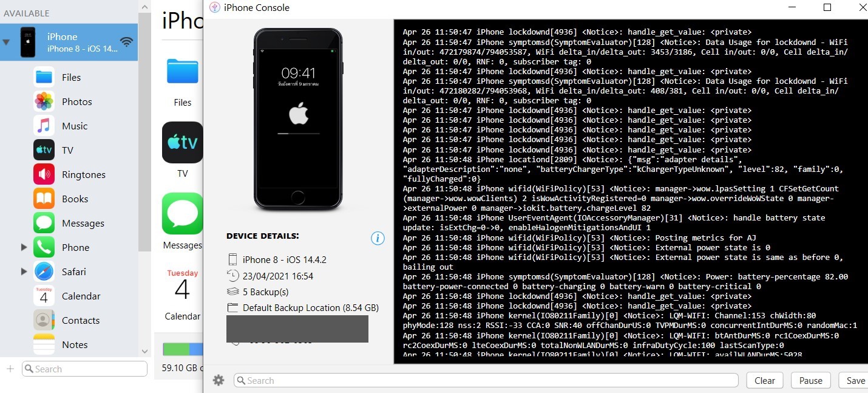Click the iPhone Console window title icon
The width and height of the screenshot is (868, 393).
click(x=214, y=7)
